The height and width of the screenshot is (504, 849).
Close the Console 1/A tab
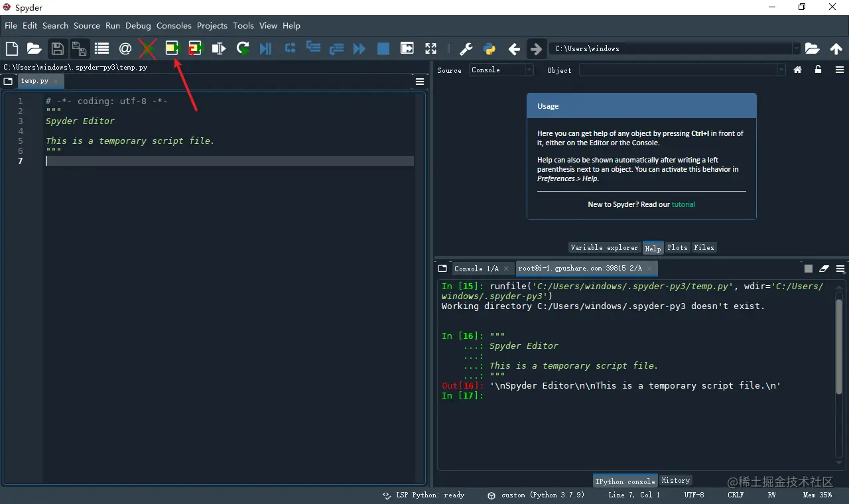pyautogui.click(x=506, y=269)
